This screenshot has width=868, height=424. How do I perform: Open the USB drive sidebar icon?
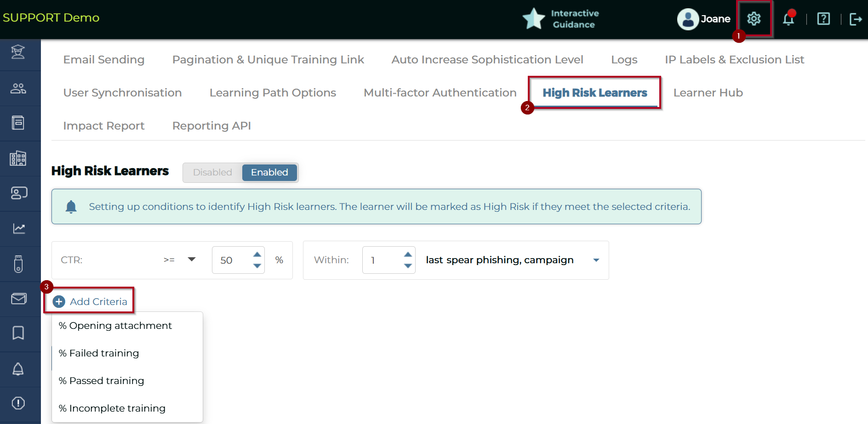[x=18, y=264]
